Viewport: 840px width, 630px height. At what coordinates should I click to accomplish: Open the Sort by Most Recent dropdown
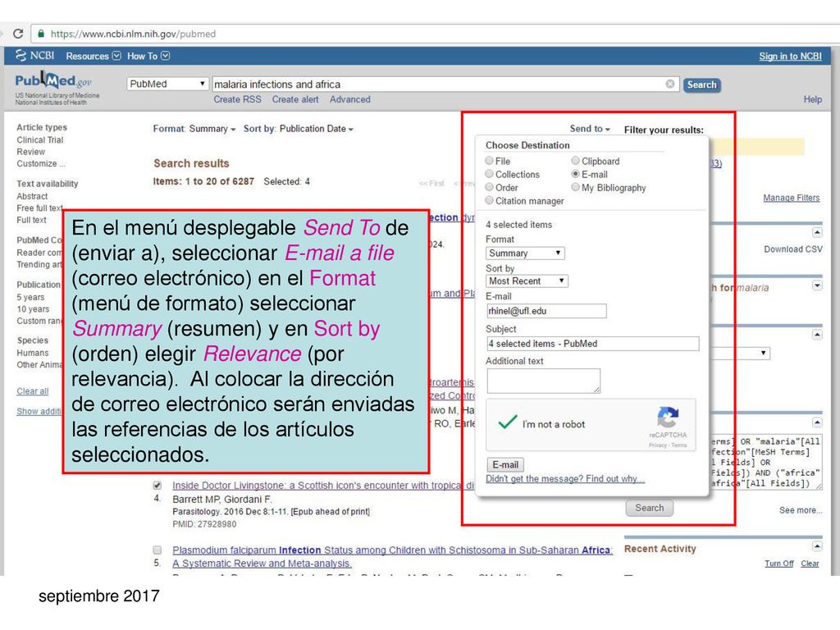point(527,281)
